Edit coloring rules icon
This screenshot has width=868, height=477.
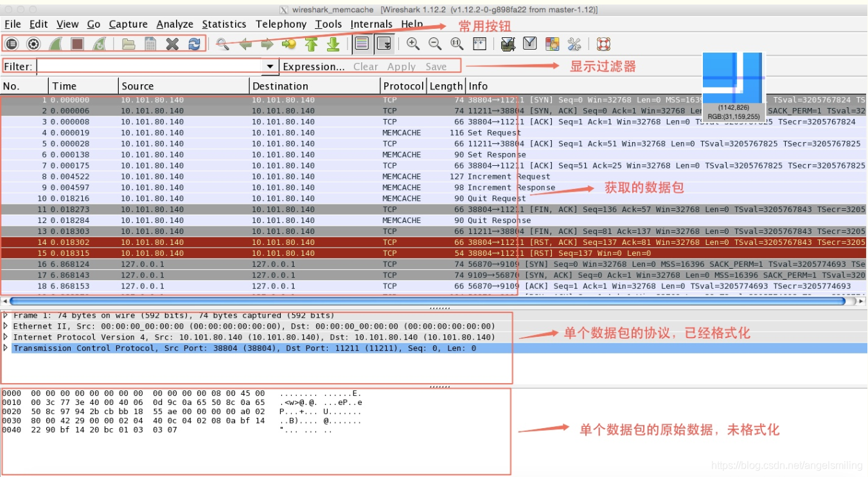[x=552, y=44]
